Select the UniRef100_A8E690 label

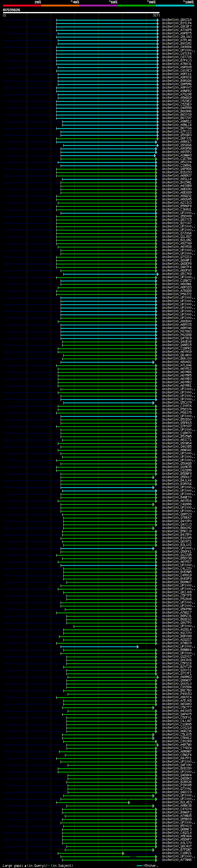(x=177, y=189)
